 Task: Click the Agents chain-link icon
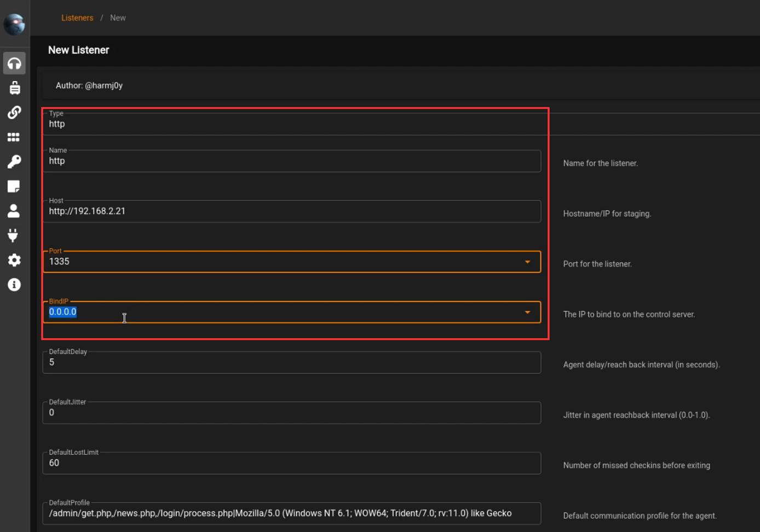[x=14, y=112]
